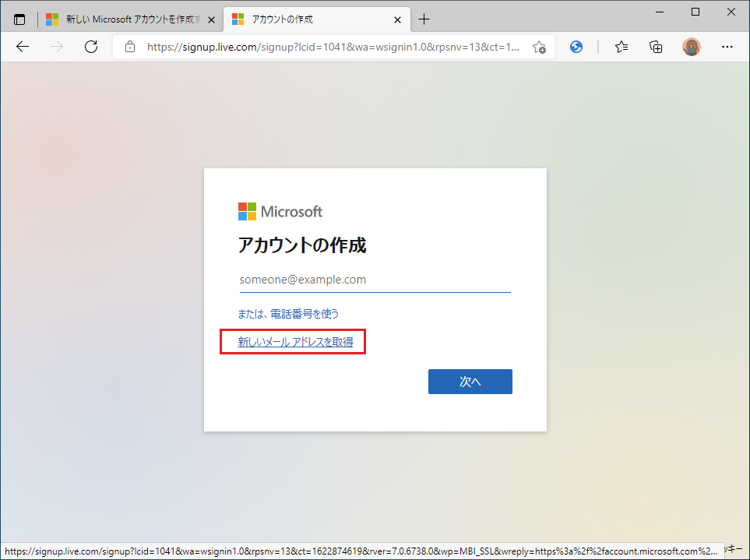Click the forward navigation arrow
750x560 pixels.
[57, 47]
